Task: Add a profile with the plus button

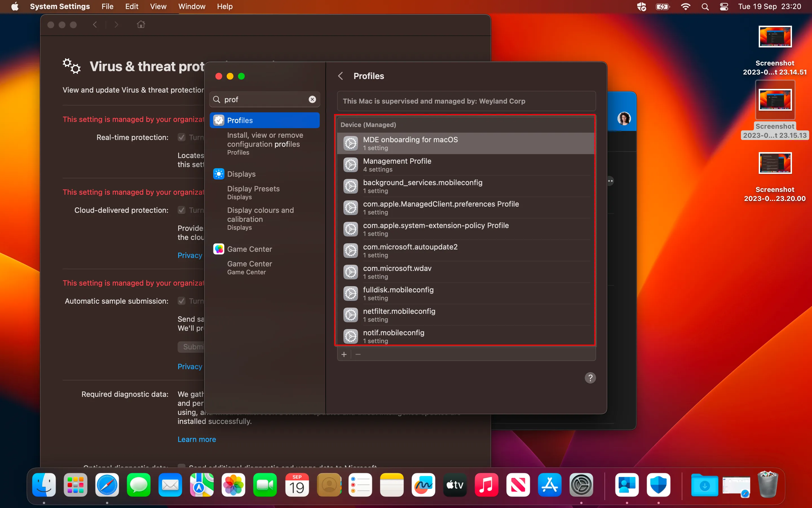Action: point(344,354)
